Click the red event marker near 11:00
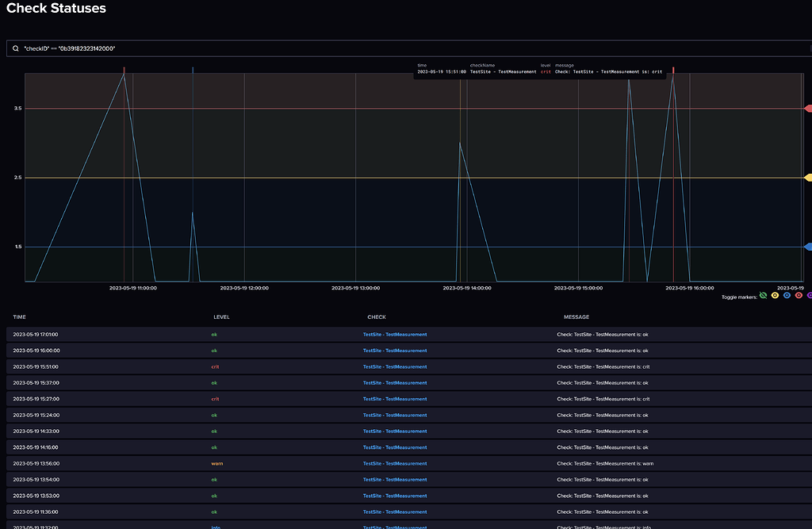 [124, 71]
